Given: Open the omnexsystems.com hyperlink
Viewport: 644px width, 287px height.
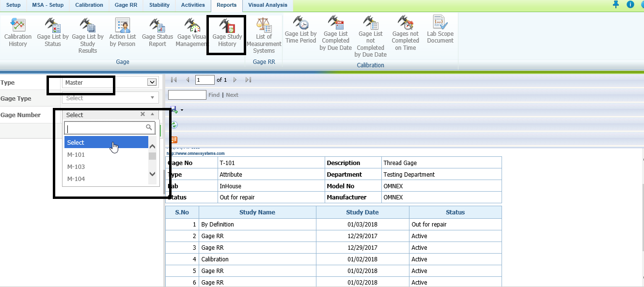Looking at the screenshot, I should [x=196, y=153].
